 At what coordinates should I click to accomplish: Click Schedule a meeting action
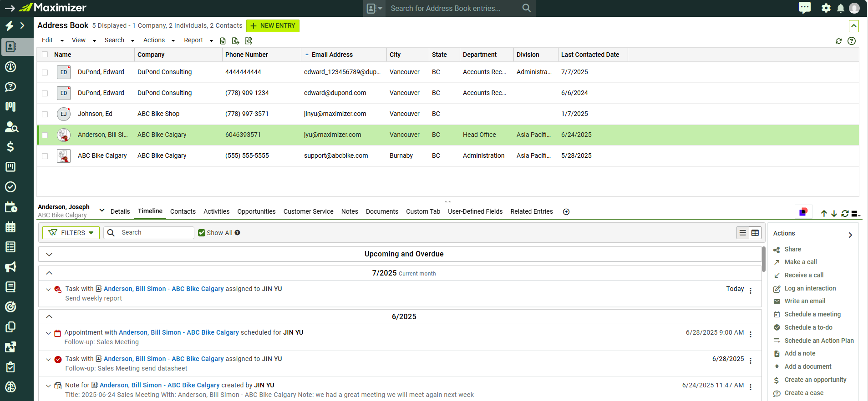tap(812, 314)
